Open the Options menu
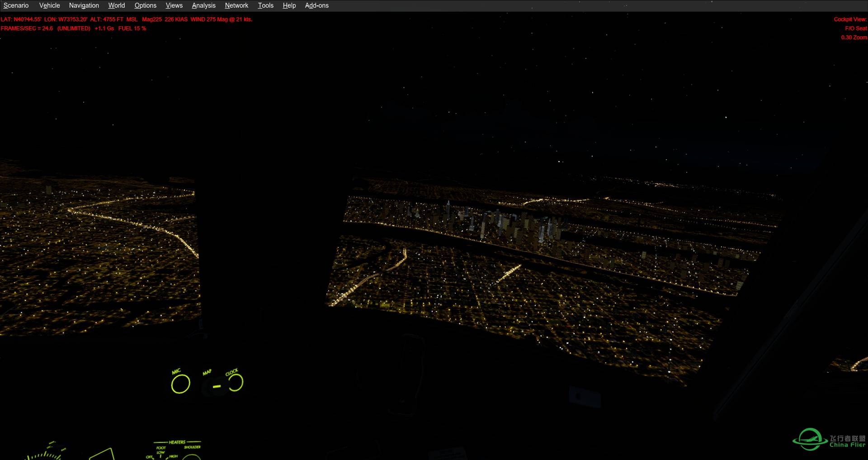868x460 pixels. pyautogui.click(x=145, y=5)
